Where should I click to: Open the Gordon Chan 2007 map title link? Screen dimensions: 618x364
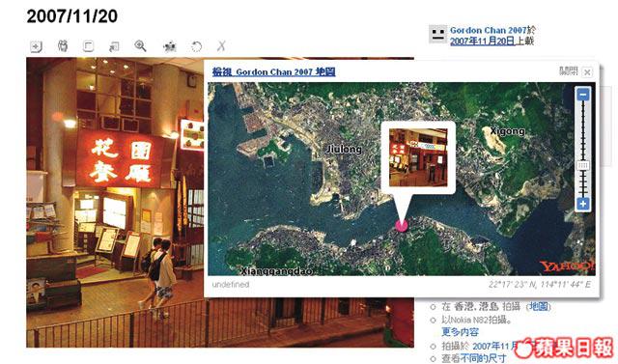(273, 71)
